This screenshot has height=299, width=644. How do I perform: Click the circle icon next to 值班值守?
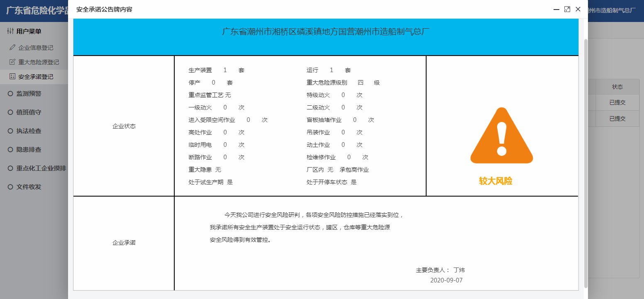coord(10,112)
